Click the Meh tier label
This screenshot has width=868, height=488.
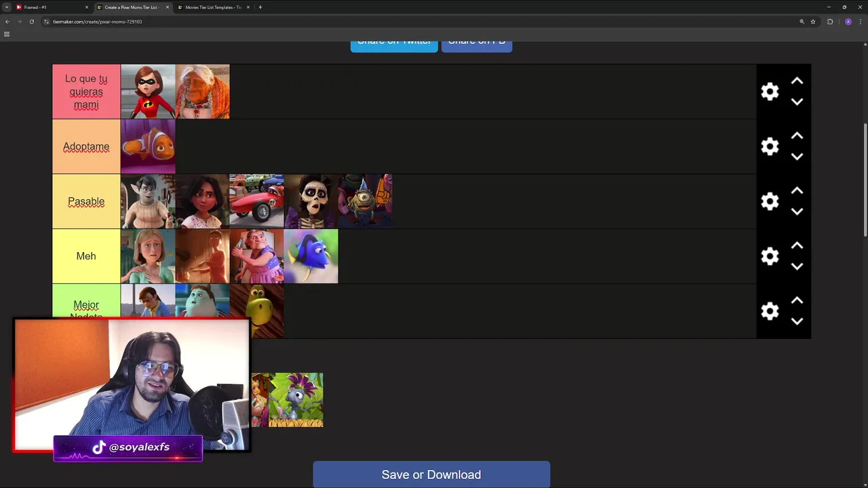(86, 256)
